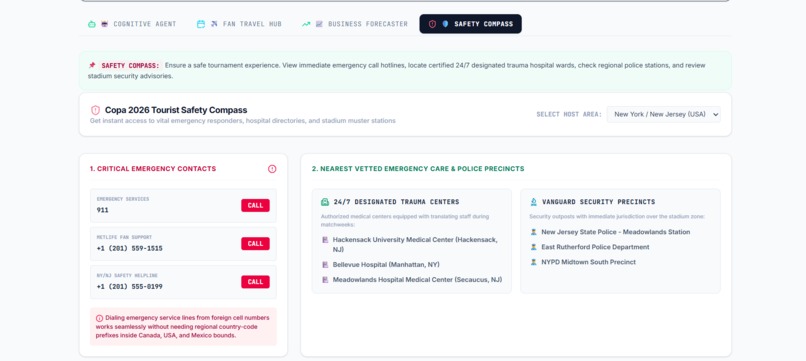Click officer icon beside NYPD Midtown South Precinct
The width and height of the screenshot is (806, 361).
pos(534,262)
